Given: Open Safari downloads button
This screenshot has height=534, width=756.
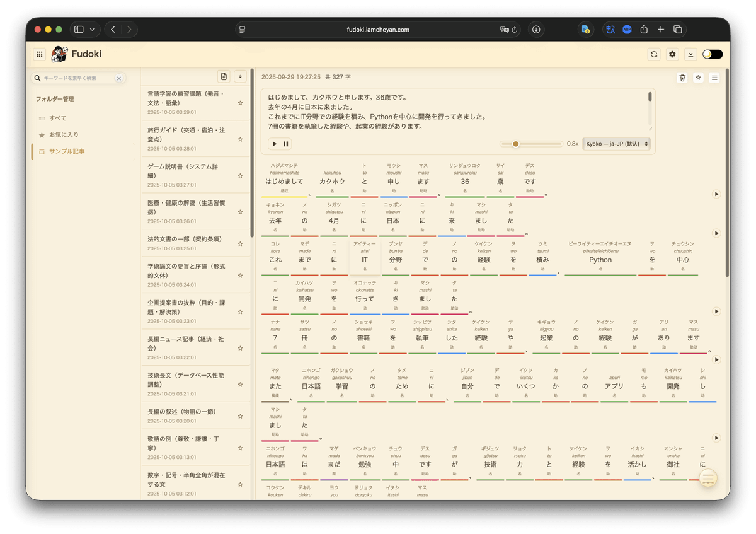Looking at the screenshot, I should tap(536, 30).
